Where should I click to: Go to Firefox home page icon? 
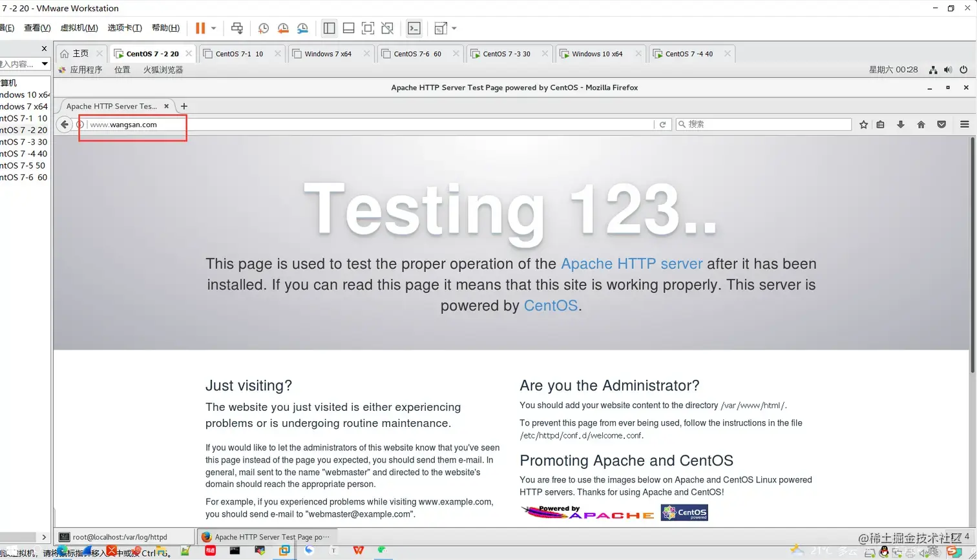coord(921,125)
